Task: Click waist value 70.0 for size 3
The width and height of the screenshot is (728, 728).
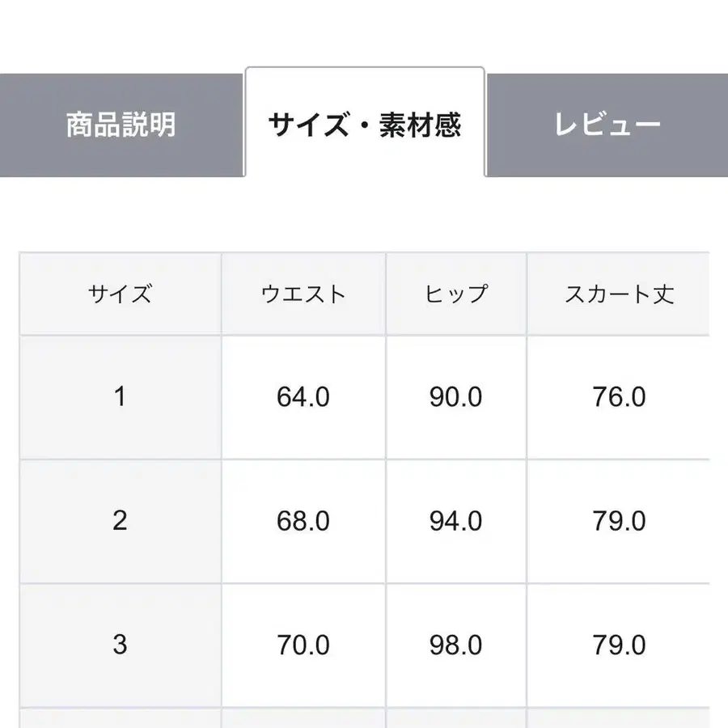Action: click(x=301, y=645)
